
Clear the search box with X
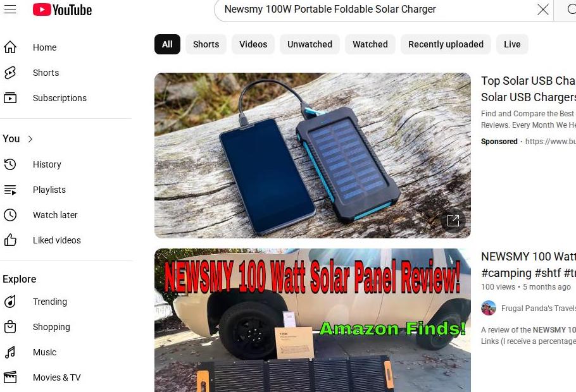542,9
